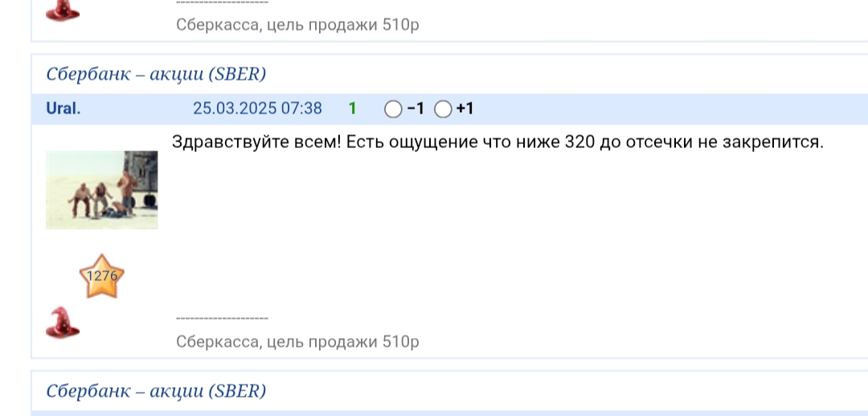Click the -1 label text beside its radio
Image resolution: width=868 pixels, height=416 pixels.
416,109
